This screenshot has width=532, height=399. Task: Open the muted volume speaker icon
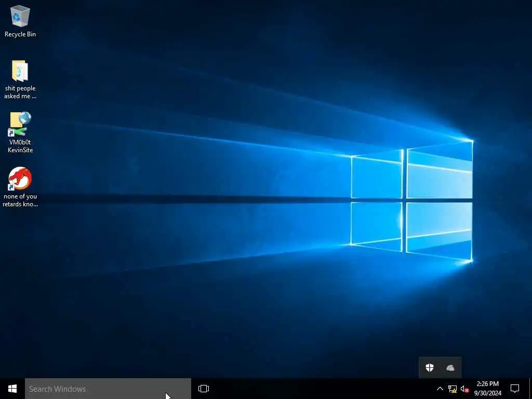pyautogui.click(x=464, y=389)
